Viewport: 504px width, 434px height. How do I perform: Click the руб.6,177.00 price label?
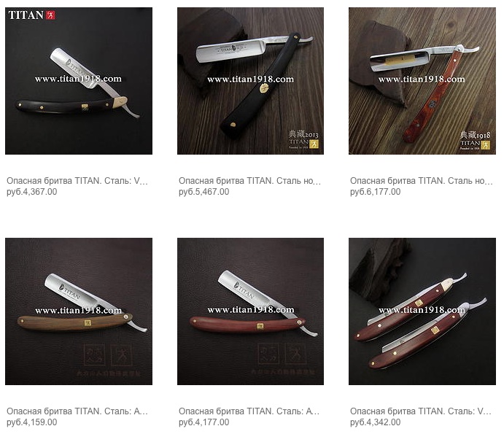click(376, 192)
